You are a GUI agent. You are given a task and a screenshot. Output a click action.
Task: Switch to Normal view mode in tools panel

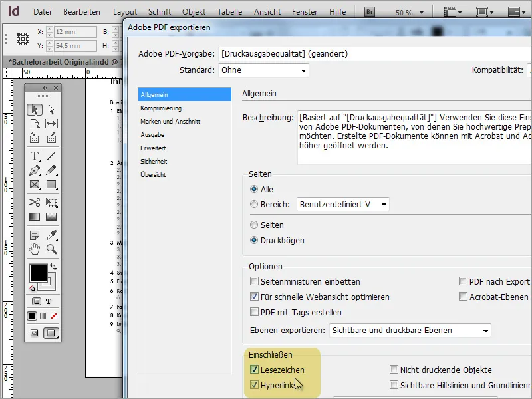[x=35, y=333]
